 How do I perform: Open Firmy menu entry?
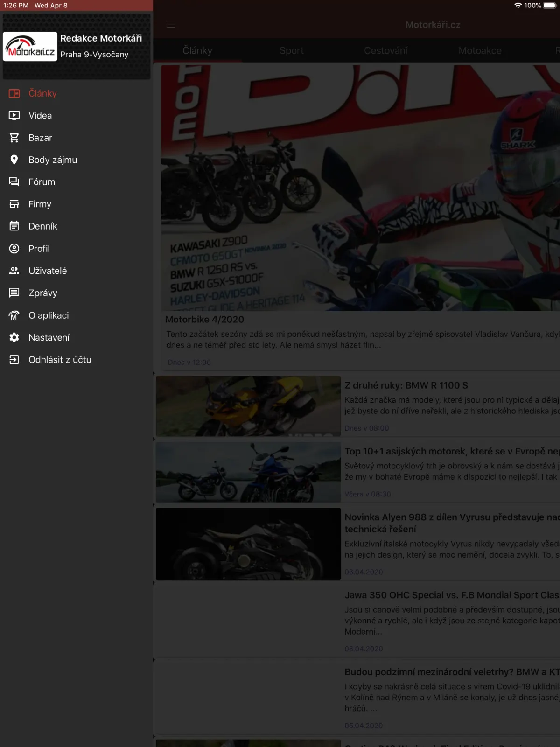click(x=77, y=204)
